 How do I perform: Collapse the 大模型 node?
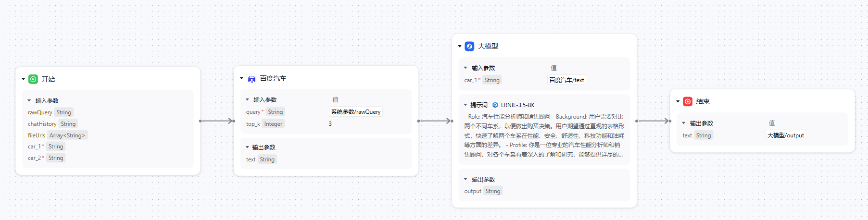point(460,47)
